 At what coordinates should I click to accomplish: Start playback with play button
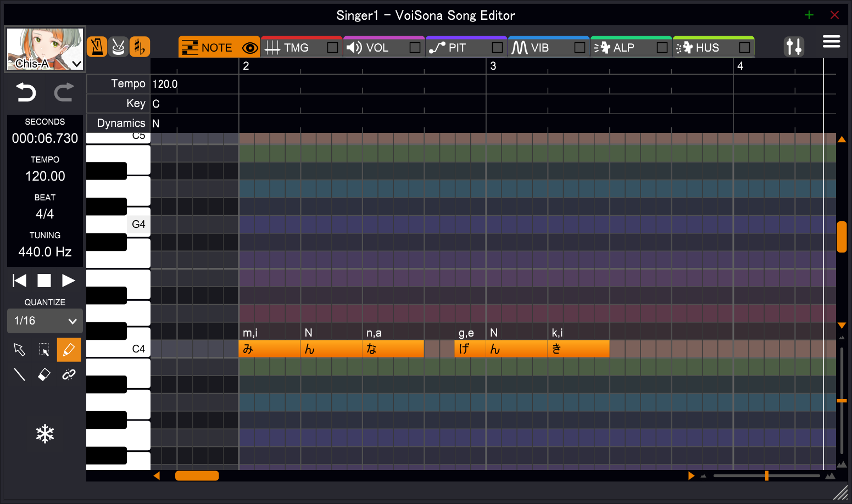[x=69, y=281]
